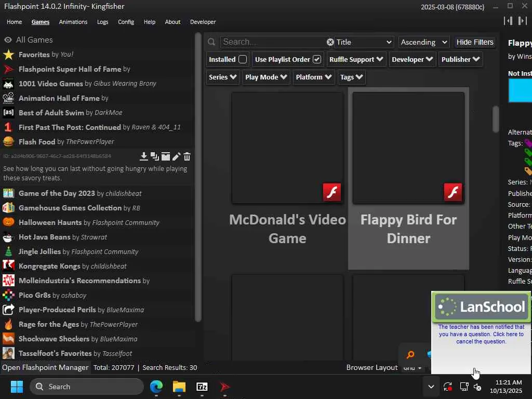Image resolution: width=532 pixels, height=399 pixels.
Task: Edit the Flash Food playlist with pencil icon
Action: [177, 156]
